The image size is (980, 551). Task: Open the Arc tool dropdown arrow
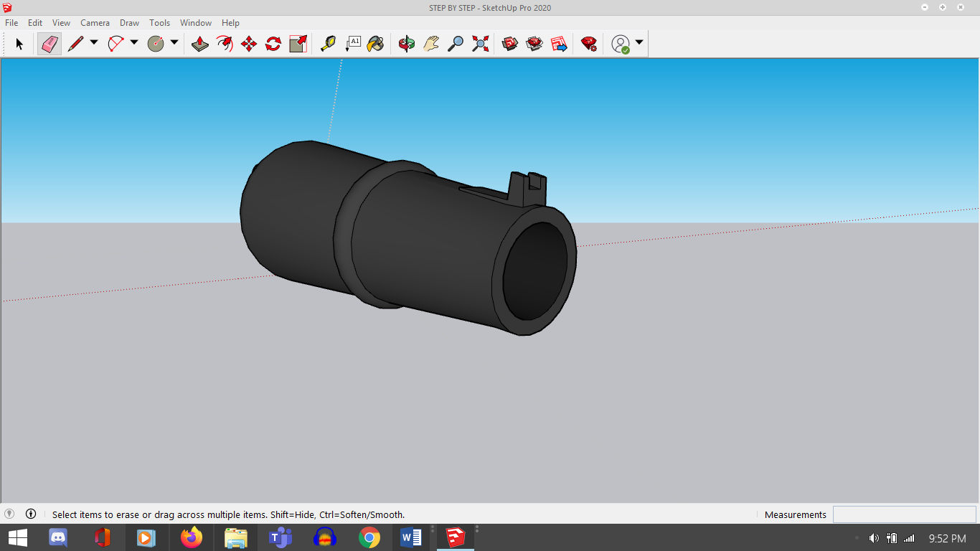click(x=134, y=43)
